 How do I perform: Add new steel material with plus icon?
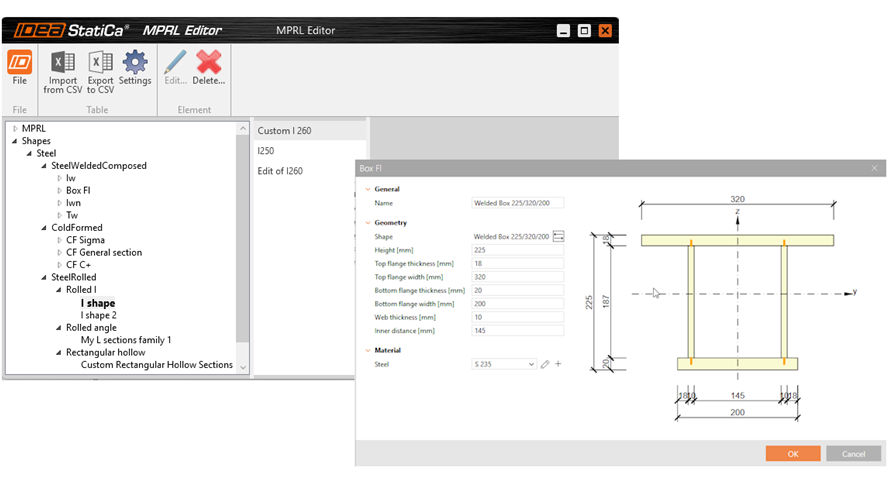[x=558, y=364]
